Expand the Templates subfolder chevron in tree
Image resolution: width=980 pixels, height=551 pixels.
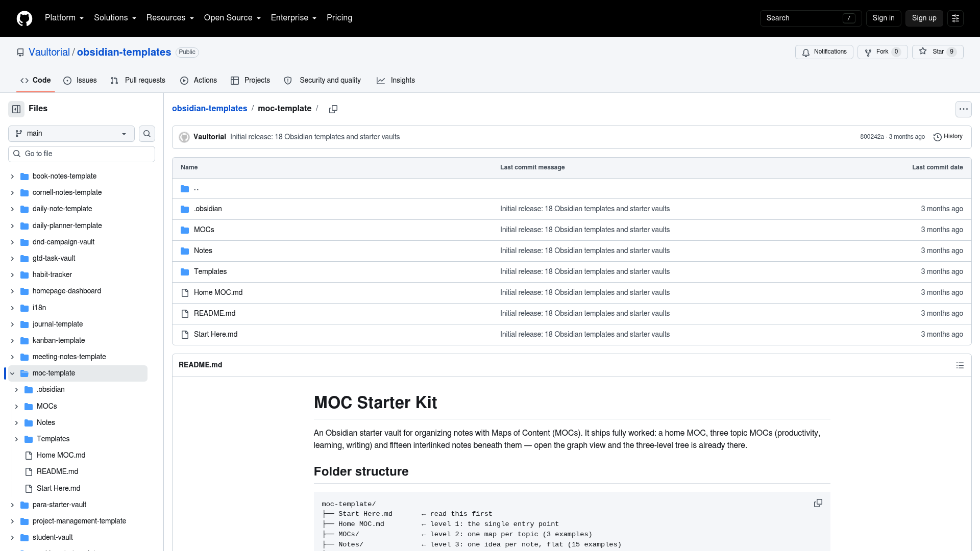(16, 439)
